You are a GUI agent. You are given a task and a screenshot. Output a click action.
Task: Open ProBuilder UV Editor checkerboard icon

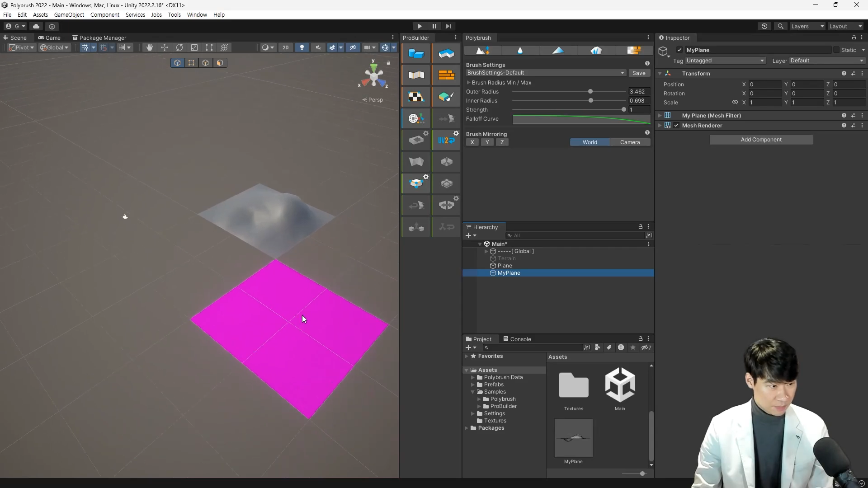pos(416,97)
